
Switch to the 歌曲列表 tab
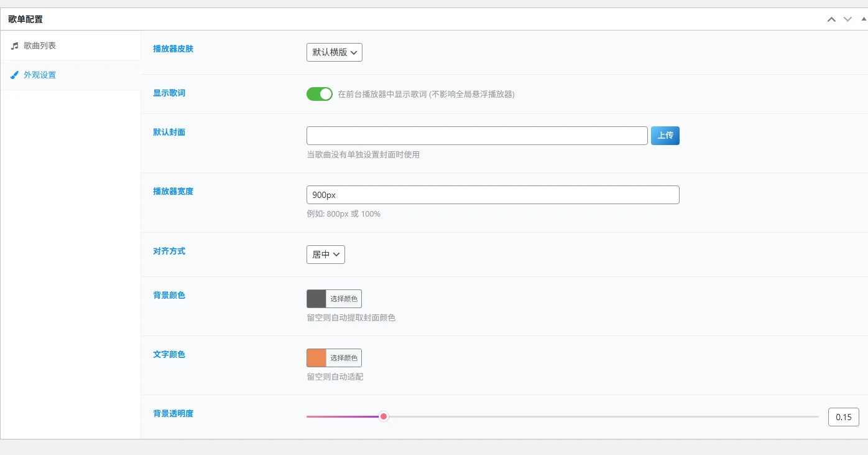39,44
